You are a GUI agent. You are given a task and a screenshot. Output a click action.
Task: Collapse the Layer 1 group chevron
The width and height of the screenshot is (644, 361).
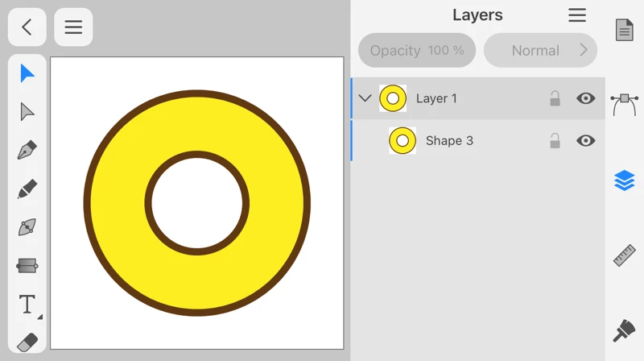click(x=365, y=98)
